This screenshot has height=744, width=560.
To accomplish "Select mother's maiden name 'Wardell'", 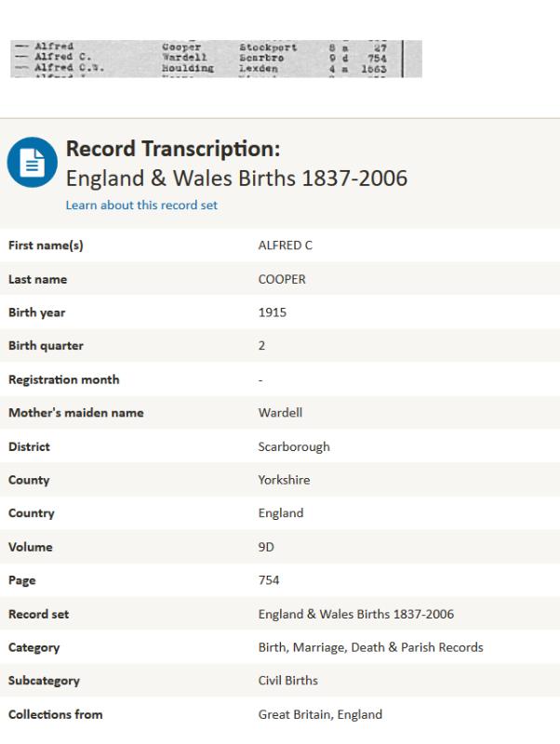I will point(278,413).
